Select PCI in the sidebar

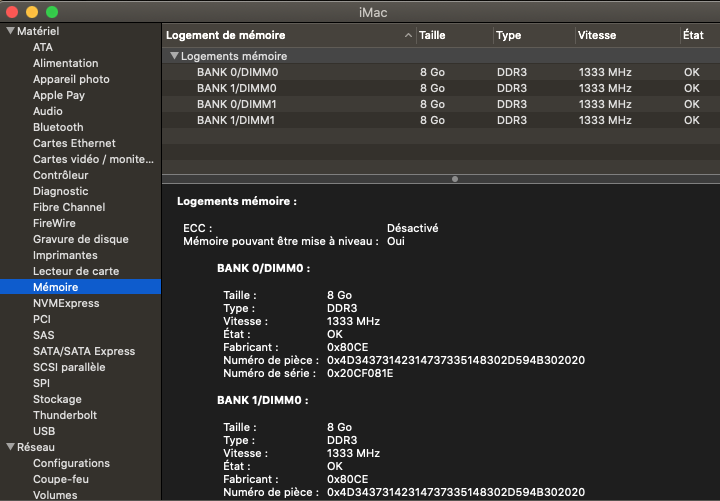[42, 319]
